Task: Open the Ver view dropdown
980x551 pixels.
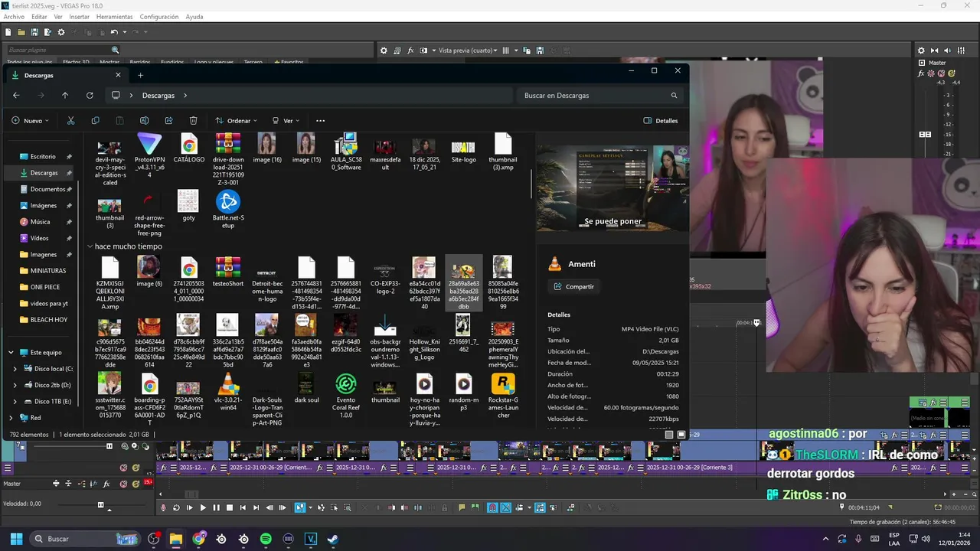Action: [287, 121]
